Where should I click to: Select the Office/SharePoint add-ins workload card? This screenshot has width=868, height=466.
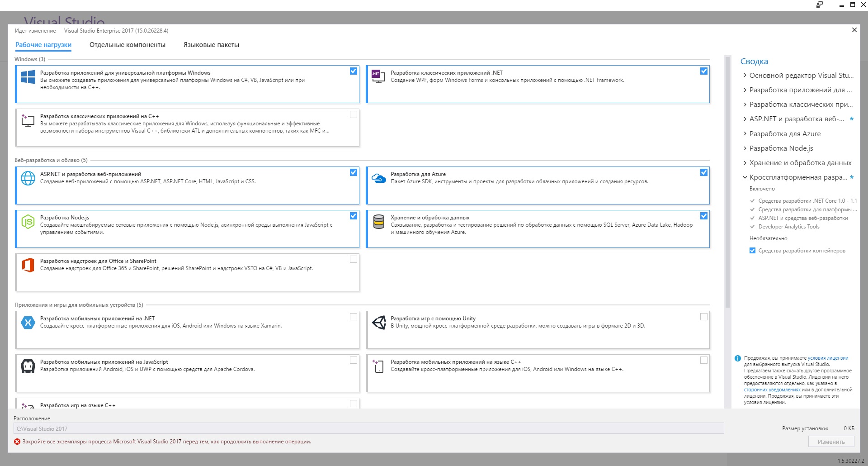click(x=188, y=272)
